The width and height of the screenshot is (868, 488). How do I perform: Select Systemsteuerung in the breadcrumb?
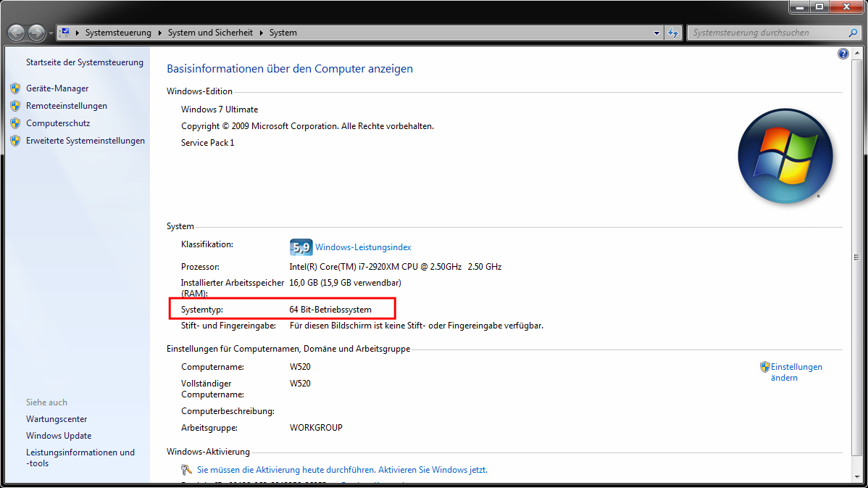click(118, 33)
